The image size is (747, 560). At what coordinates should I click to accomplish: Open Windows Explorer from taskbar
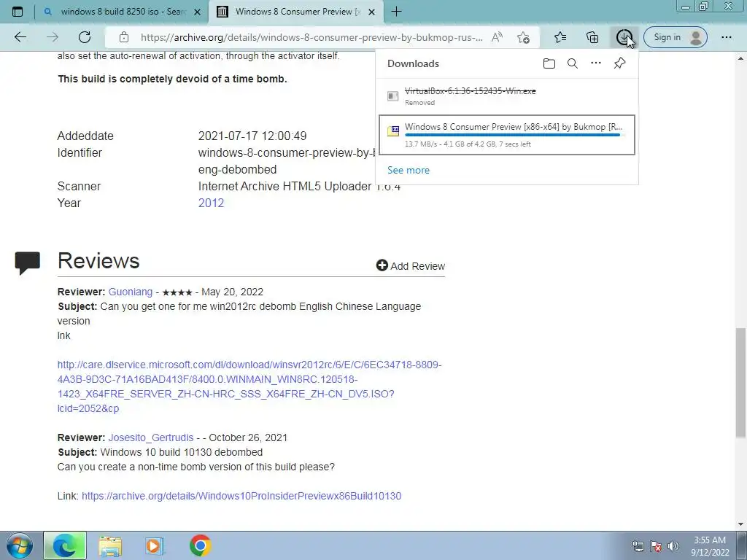(x=110, y=545)
